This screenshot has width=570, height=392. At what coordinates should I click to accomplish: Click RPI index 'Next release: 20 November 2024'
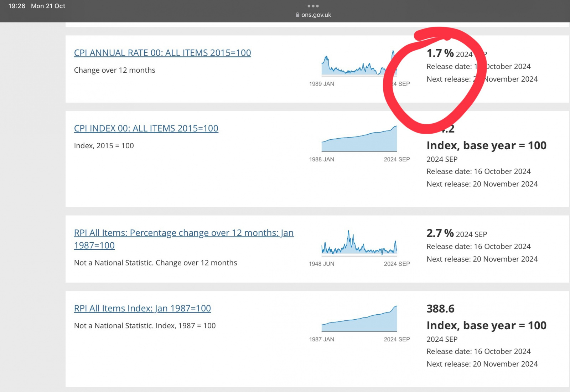coord(482,364)
